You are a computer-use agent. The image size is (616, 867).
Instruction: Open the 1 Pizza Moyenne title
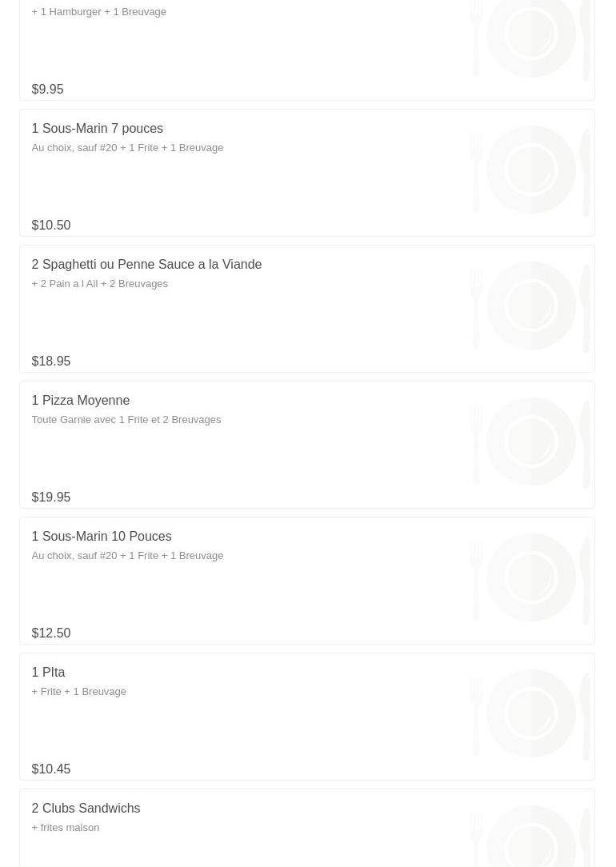pyautogui.click(x=80, y=401)
